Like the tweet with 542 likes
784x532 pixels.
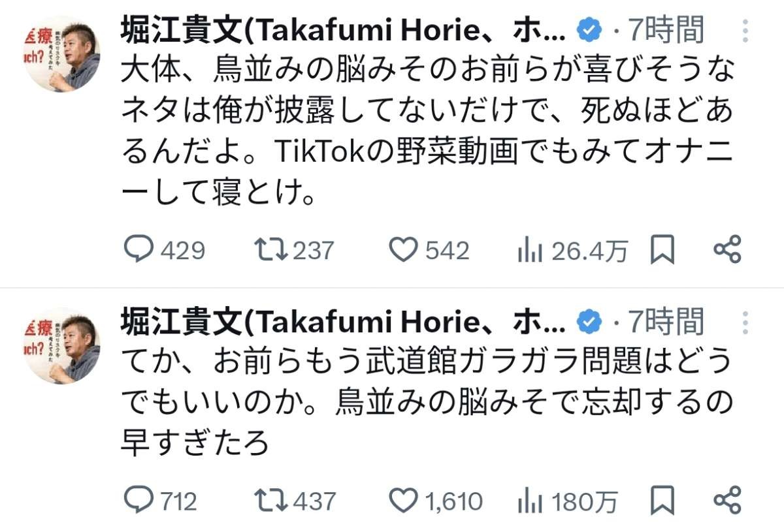[x=403, y=251]
